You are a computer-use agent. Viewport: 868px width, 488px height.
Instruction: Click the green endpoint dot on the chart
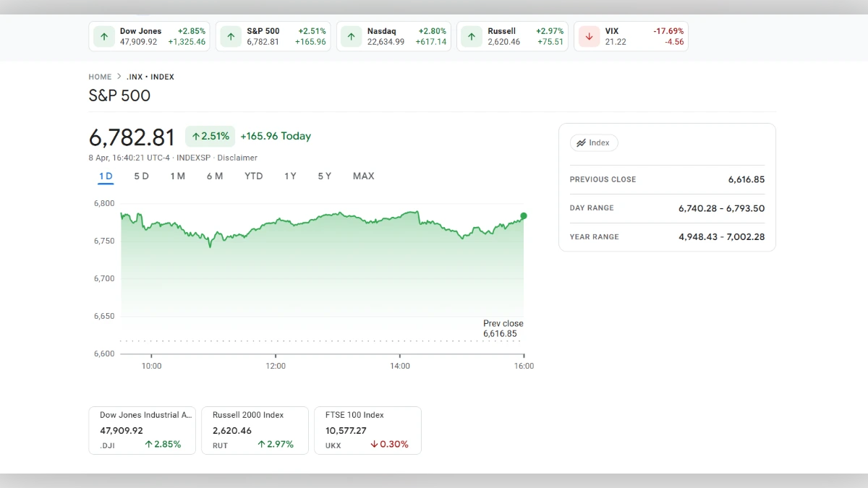click(x=524, y=215)
